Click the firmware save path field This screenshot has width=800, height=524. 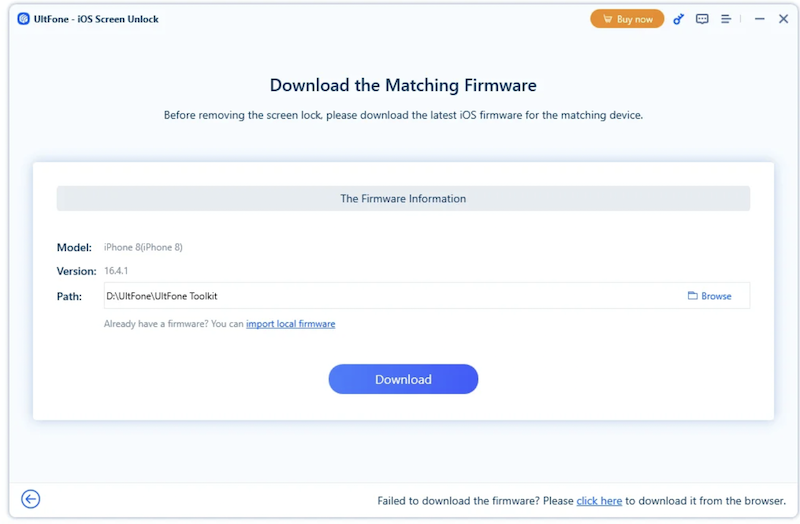[x=390, y=296]
